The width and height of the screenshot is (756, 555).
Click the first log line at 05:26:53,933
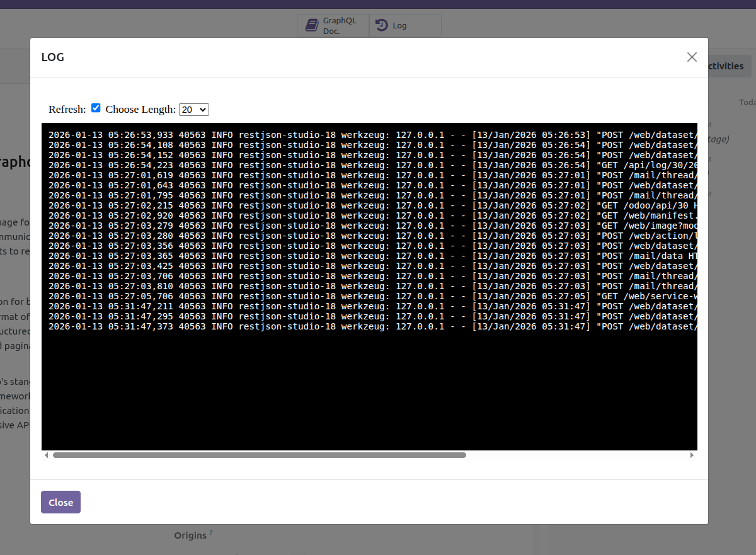(x=315, y=135)
